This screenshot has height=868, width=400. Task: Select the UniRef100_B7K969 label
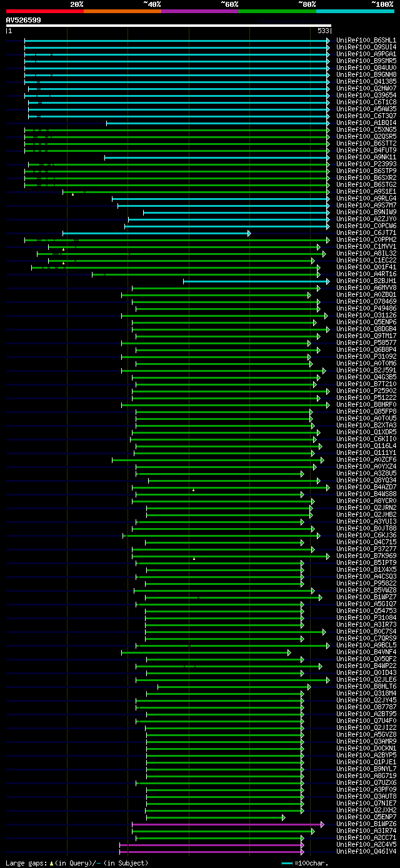[x=366, y=556]
